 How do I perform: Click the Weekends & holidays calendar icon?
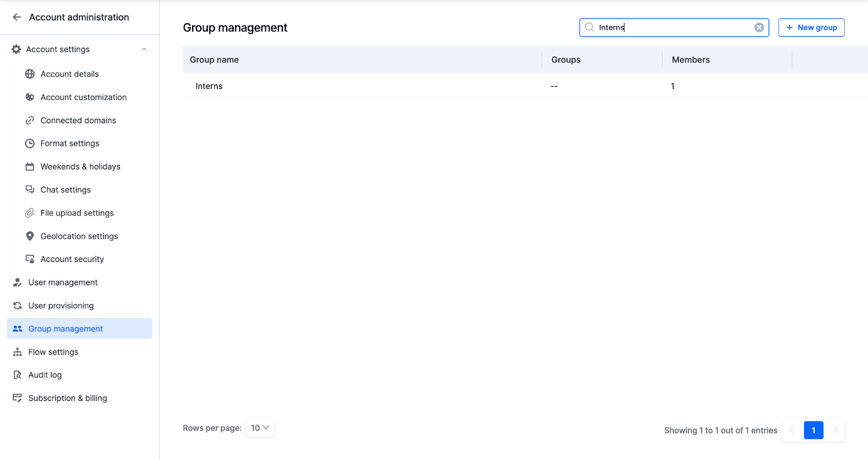pyautogui.click(x=30, y=167)
